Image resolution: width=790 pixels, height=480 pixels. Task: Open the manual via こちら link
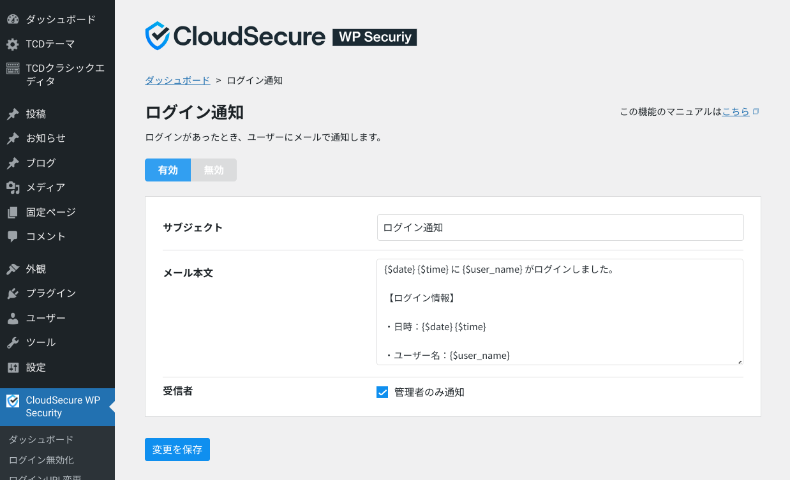tap(736, 112)
